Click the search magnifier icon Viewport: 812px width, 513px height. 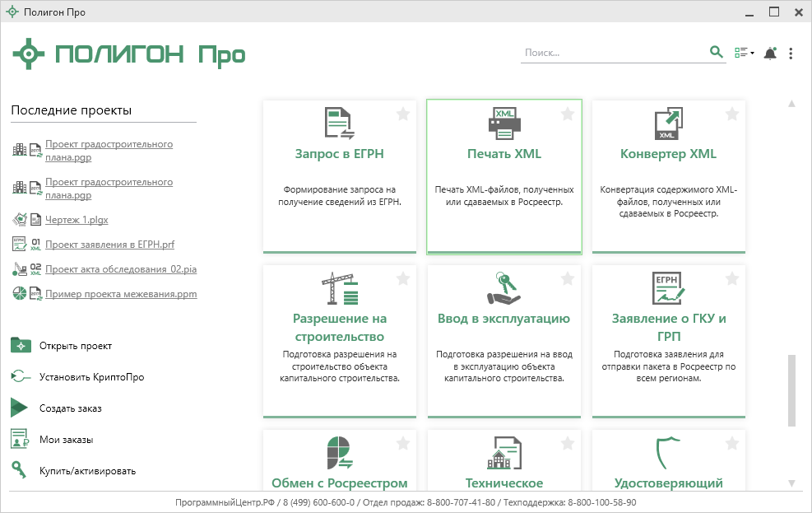(716, 53)
